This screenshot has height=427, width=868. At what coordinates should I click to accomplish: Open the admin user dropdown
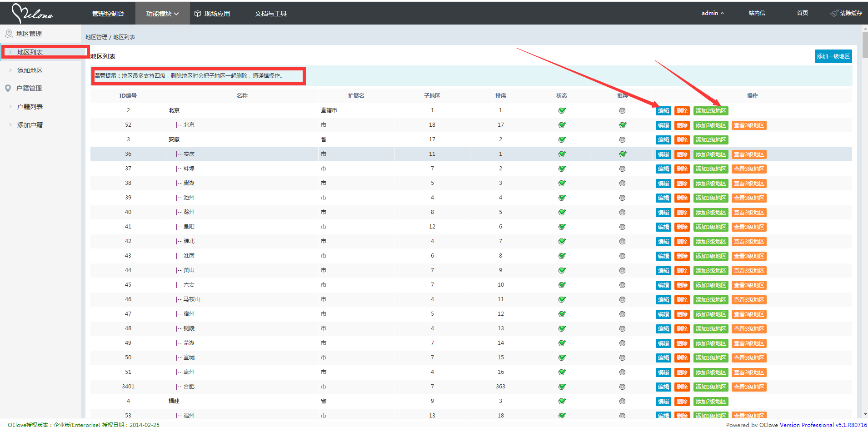click(713, 13)
